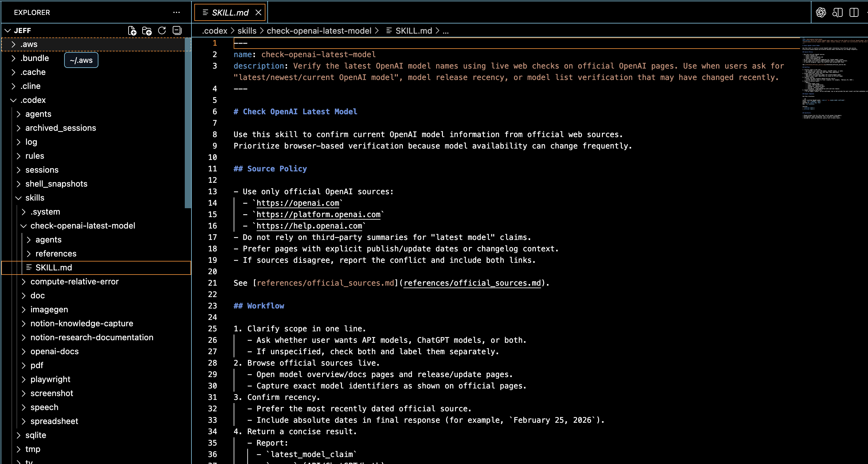Viewport: 868px width, 464px height.
Task: Click the '## Workflow' heading line
Action: click(x=259, y=306)
